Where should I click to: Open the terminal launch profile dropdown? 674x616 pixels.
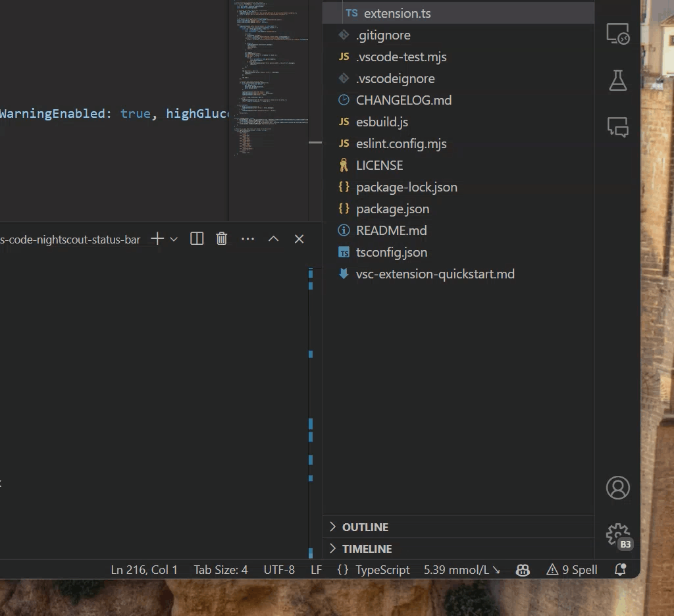click(x=174, y=239)
